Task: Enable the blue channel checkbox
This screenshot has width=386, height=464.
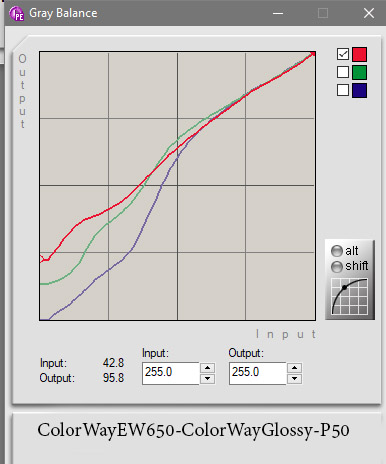Action: (x=343, y=90)
